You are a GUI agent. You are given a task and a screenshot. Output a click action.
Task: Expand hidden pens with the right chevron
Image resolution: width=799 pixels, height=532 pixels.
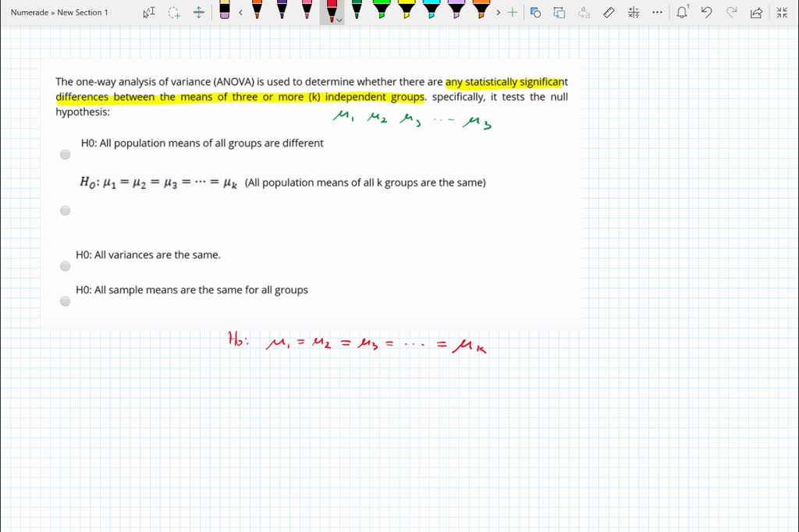coord(499,12)
